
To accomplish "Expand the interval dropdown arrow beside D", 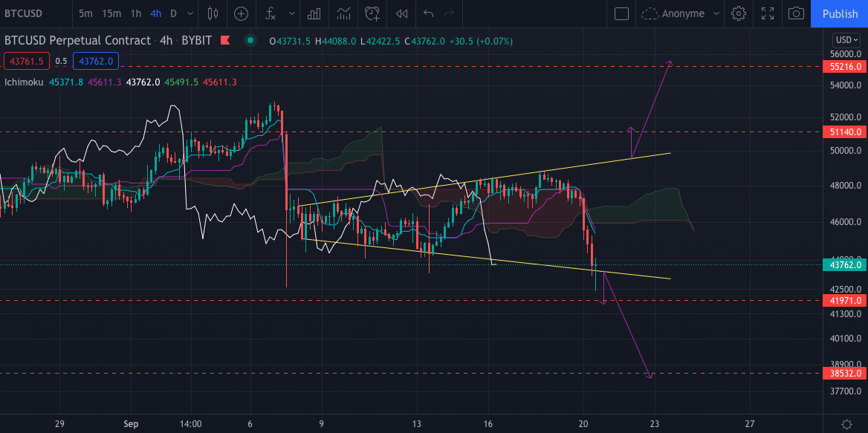I will pos(190,13).
